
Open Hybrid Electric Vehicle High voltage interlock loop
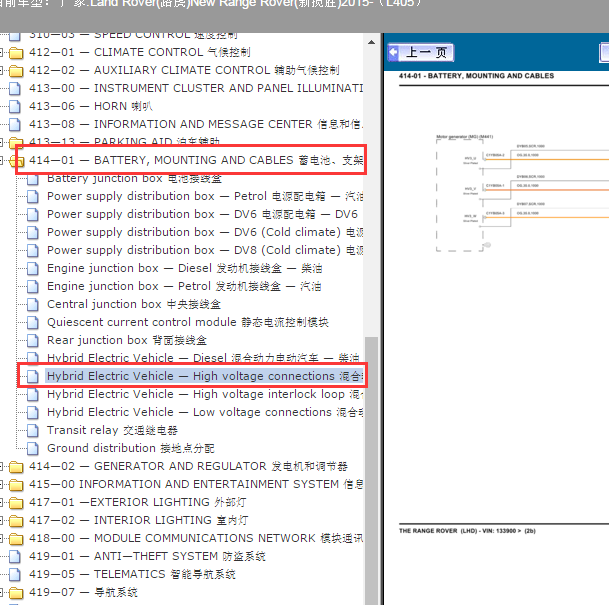click(x=205, y=395)
